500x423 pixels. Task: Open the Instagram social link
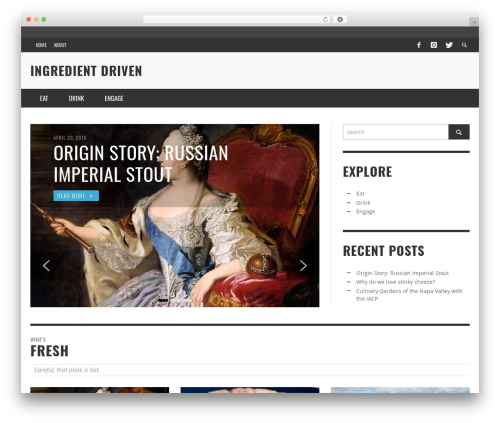(x=434, y=45)
